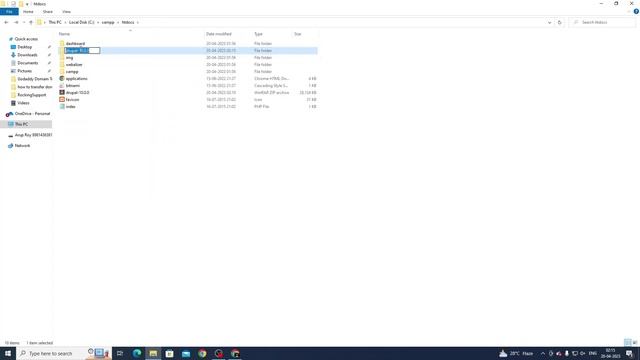Click Local Disk (C:) in address path

point(81,22)
